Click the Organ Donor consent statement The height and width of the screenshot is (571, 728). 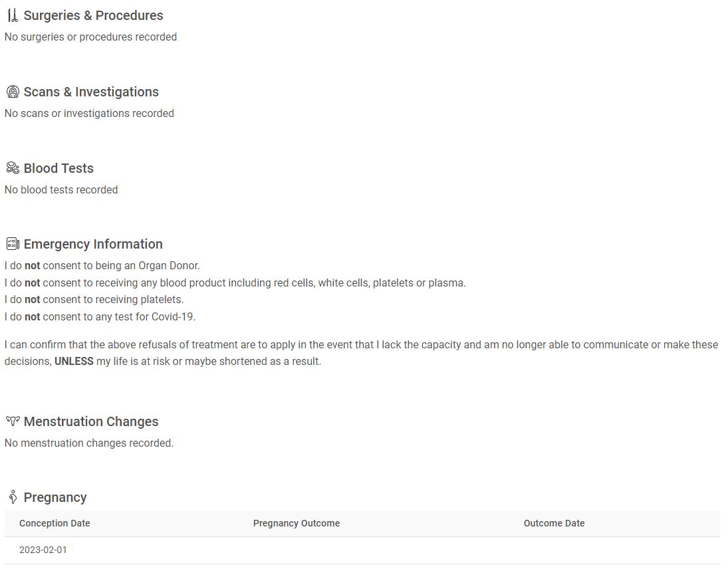click(102, 265)
